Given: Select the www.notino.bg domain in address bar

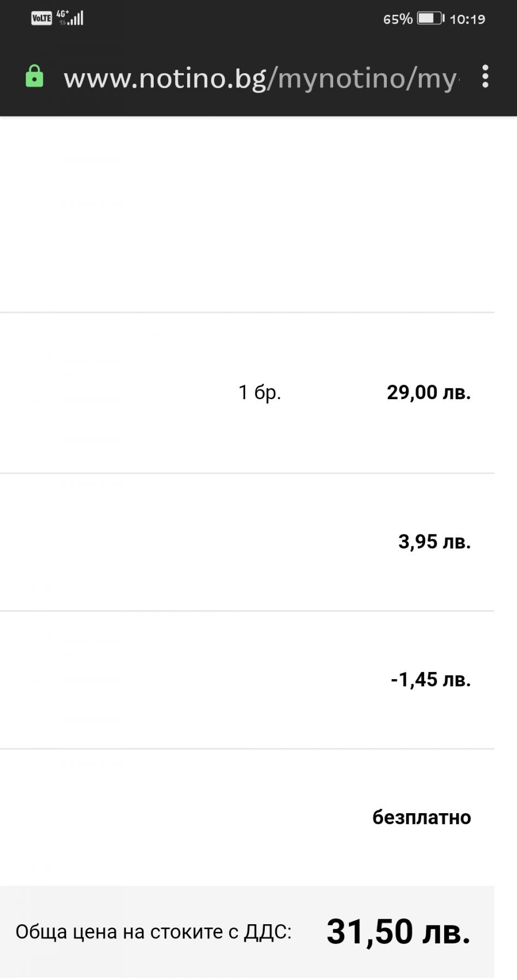Looking at the screenshot, I should 165,79.
